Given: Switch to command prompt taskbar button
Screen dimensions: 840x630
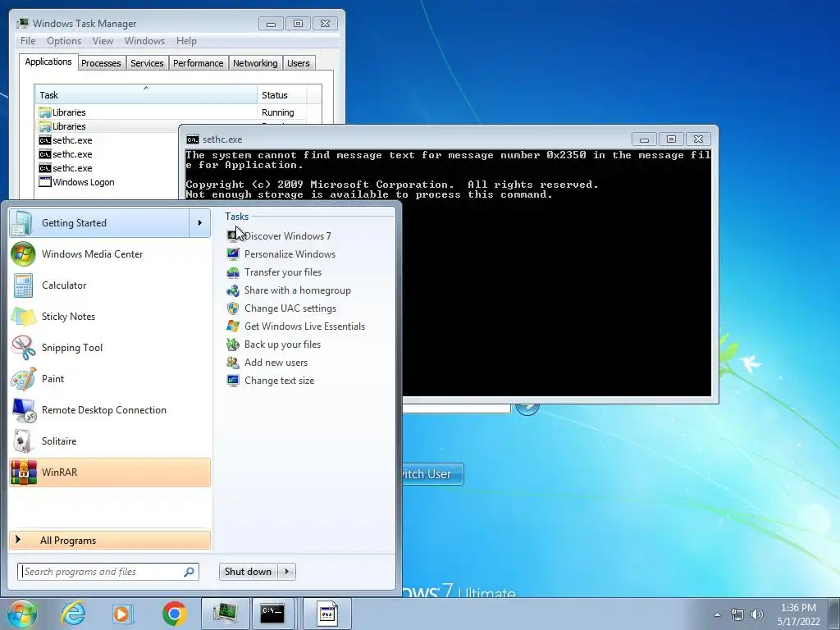Looking at the screenshot, I should tap(272, 614).
